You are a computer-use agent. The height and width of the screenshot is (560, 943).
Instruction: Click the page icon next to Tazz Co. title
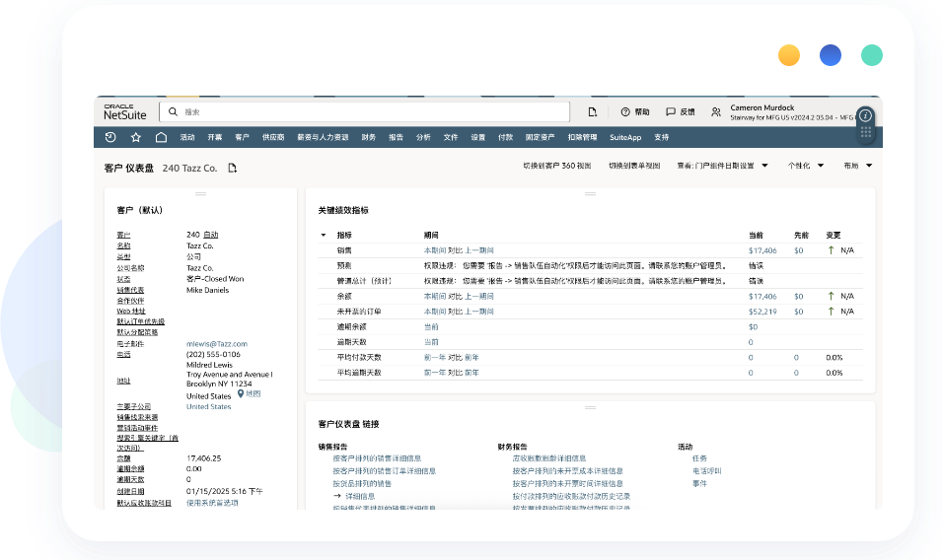(233, 168)
